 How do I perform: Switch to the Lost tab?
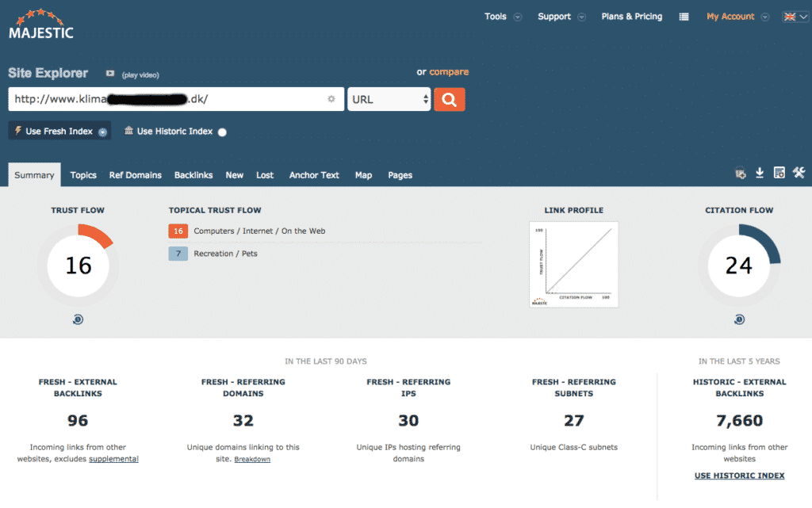point(265,175)
